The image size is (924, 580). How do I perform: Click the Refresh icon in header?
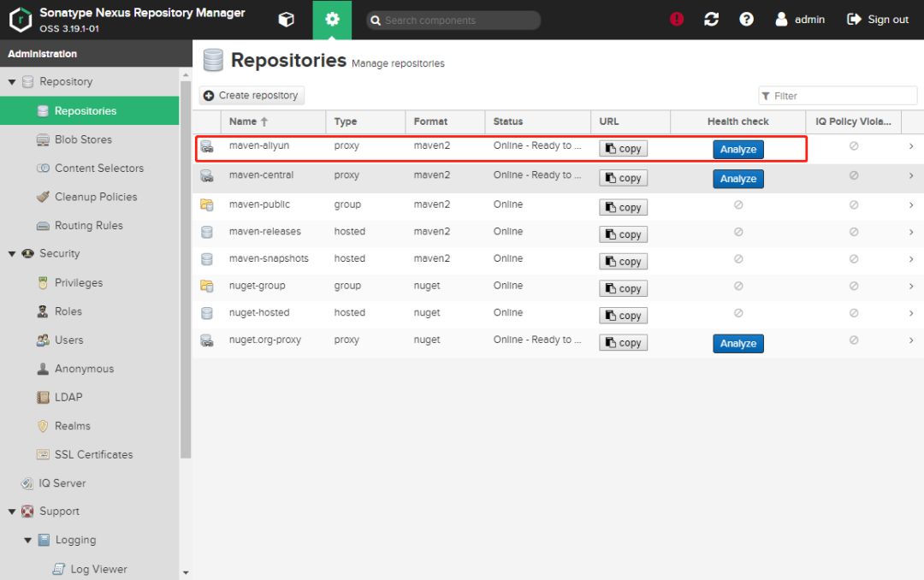(x=711, y=20)
